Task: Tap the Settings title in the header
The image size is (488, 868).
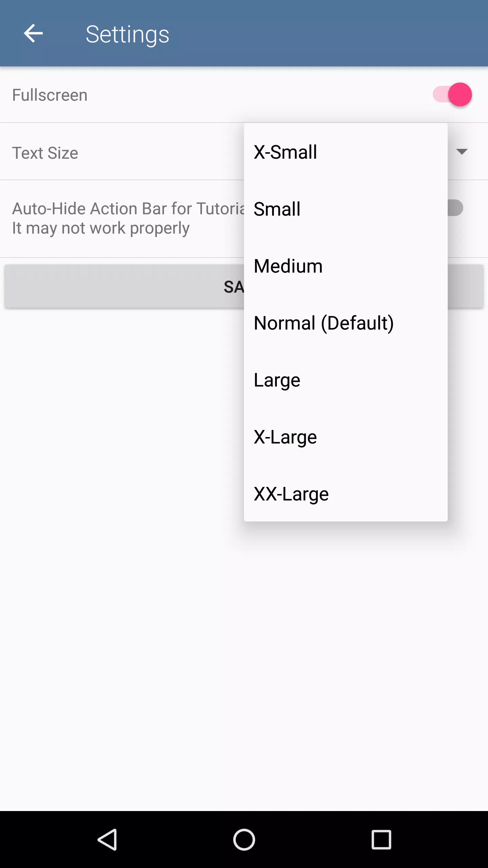Action: pyautogui.click(x=127, y=34)
